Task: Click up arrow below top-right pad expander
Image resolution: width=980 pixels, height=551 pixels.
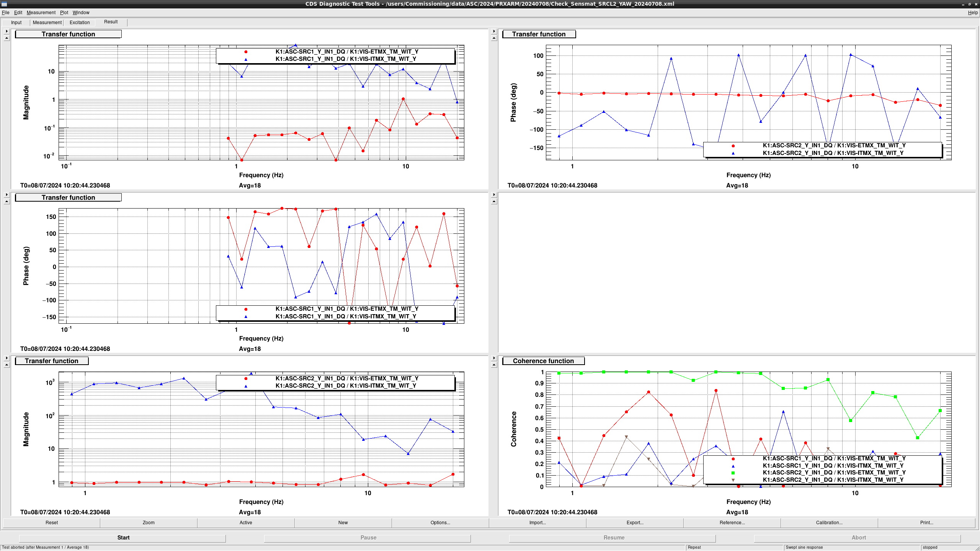Action: click(x=494, y=38)
